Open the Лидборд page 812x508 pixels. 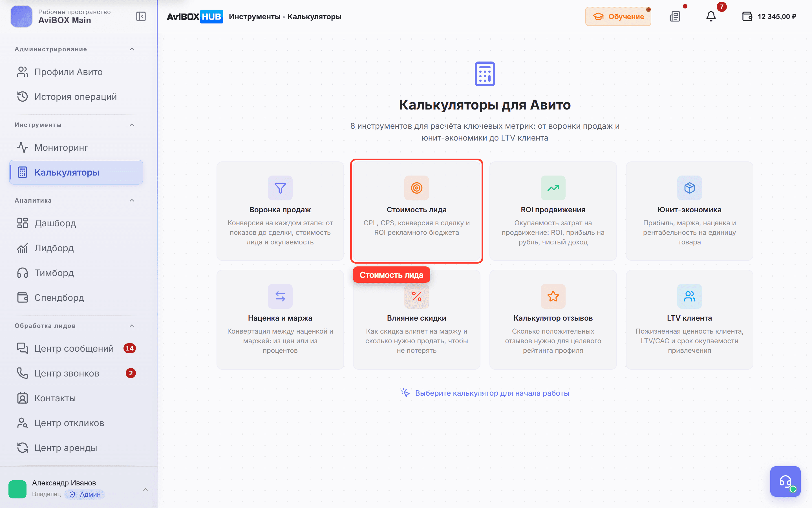(x=76, y=248)
